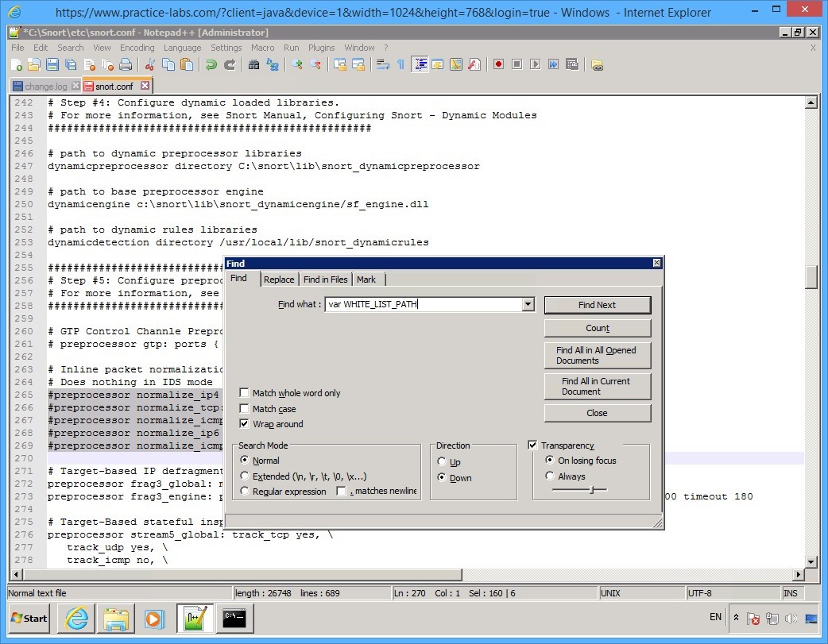Viewport: 828px width, 644px height.
Task: Click the Find Next button
Action: 597,305
